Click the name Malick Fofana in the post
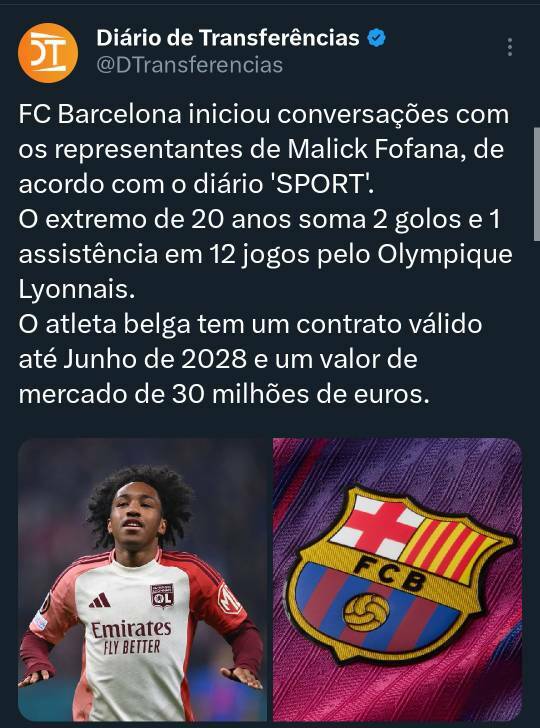The height and width of the screenshot is (728, 540). tap(374, 149)
